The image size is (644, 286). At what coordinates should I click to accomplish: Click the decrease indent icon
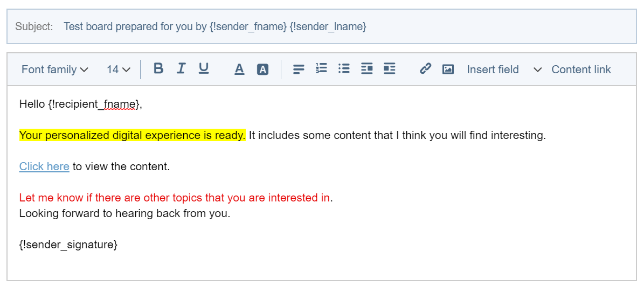coord(367,69)
